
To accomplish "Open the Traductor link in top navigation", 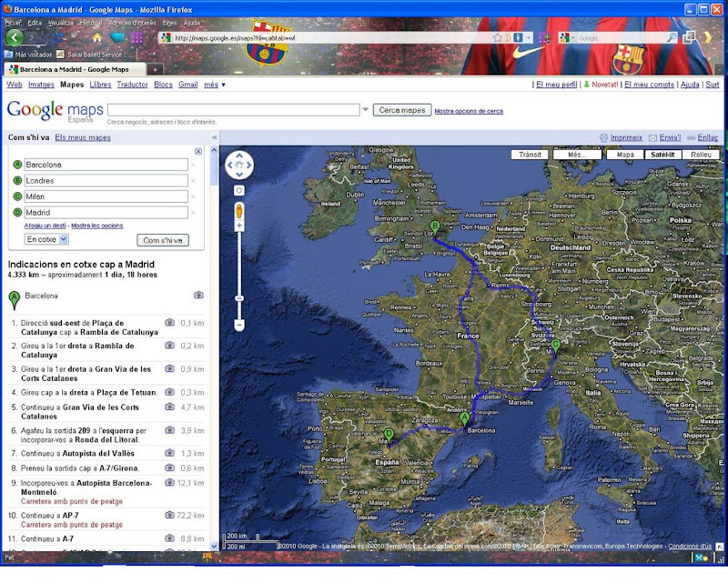I will (132, 85).
